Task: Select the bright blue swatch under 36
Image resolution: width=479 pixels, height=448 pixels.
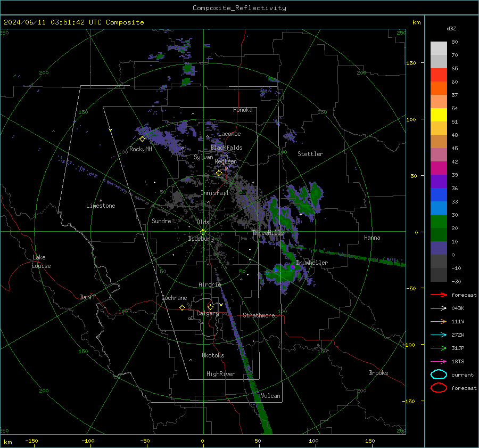Action: 439,195
